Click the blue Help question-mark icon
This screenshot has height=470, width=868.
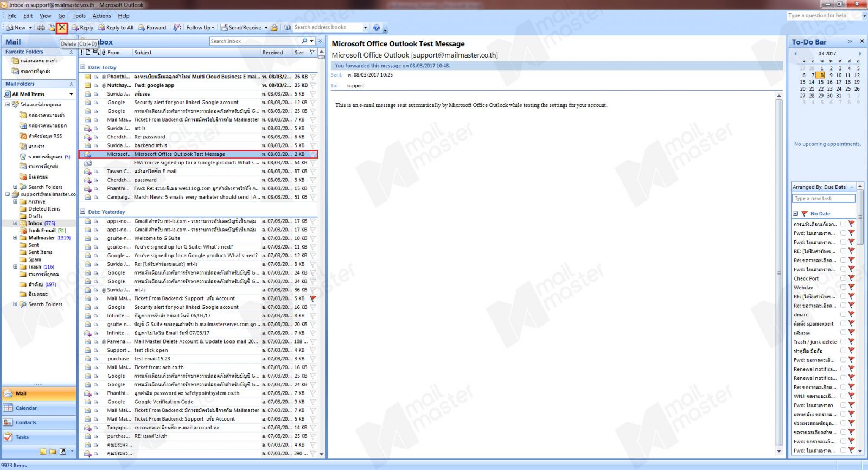pyautogui.click(x=376, y=28)
